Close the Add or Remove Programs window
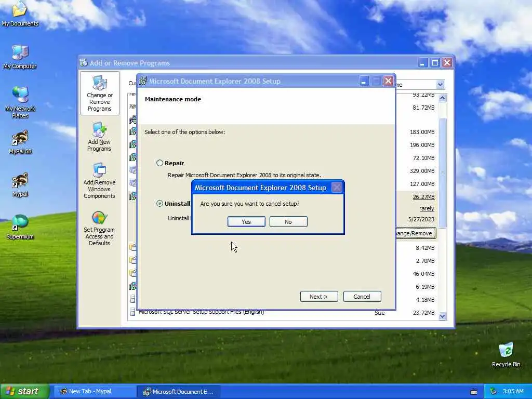The height and width of the screenshot is (399, 532). (x=447, y=63)
